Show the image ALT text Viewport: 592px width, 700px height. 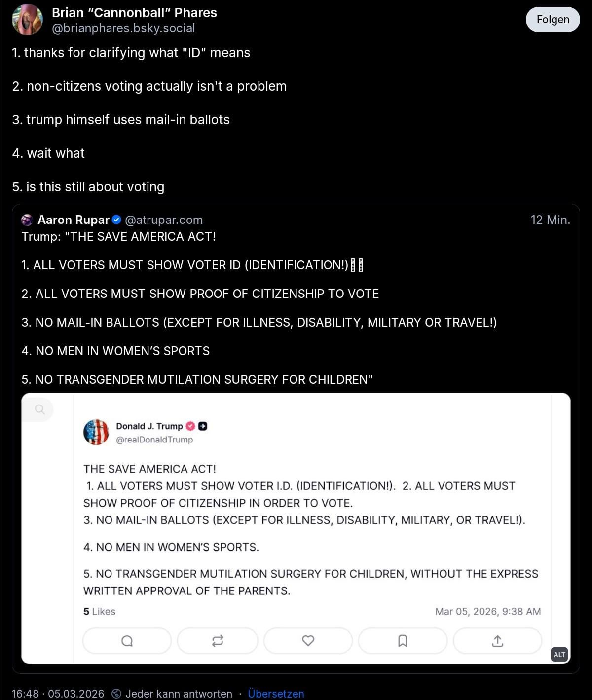click(x=559, y=655)
